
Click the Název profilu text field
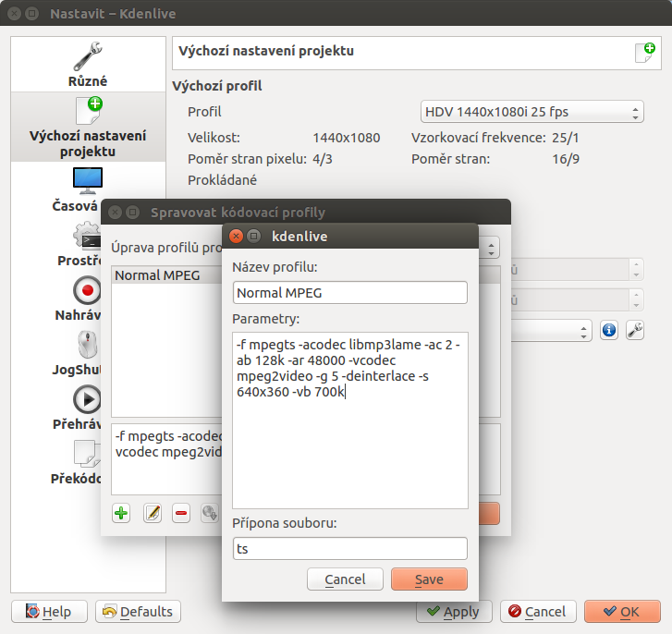pyautogui.click(x=350, y=293)
